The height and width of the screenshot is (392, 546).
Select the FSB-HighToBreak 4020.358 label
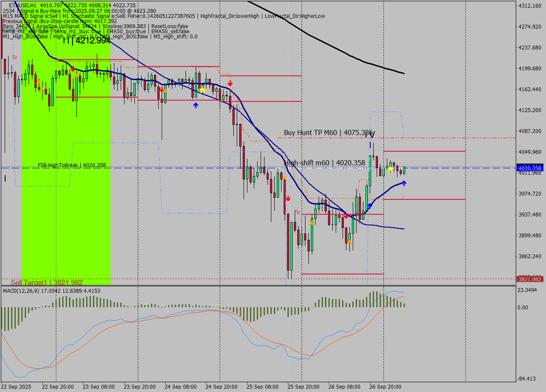72,165
